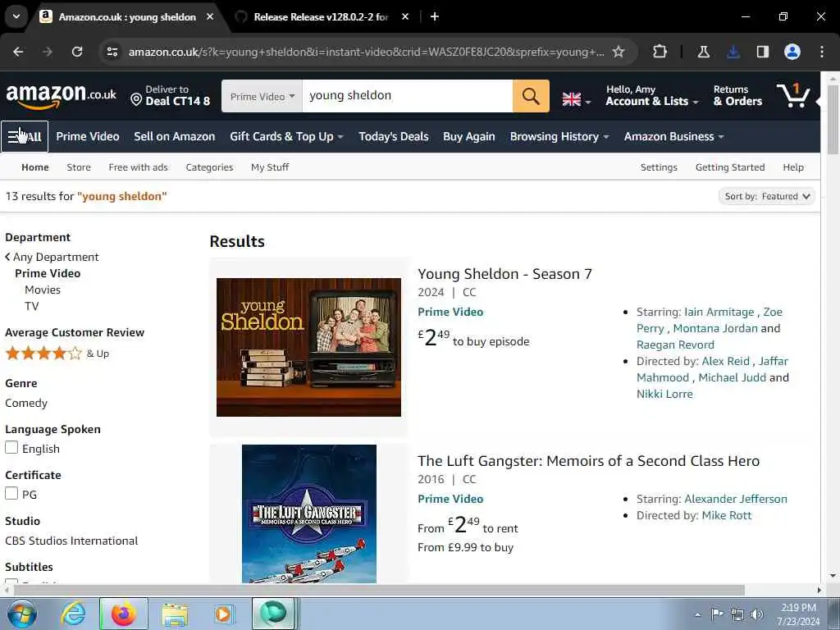This screenshot has width=840, height=630.
Task: Open Windows Media Player in taskbar
Action: pyautogui.click(x=224, y=614)
